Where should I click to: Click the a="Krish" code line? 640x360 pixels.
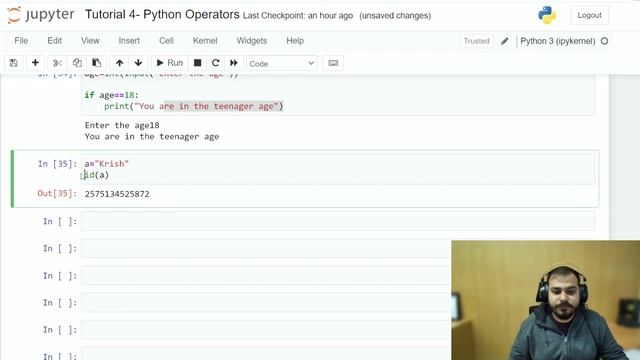coord(107,164)
